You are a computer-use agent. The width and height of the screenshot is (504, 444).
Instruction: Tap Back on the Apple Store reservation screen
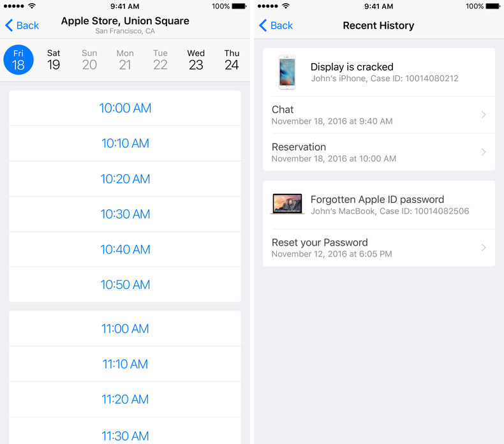[x=22, y=26]
